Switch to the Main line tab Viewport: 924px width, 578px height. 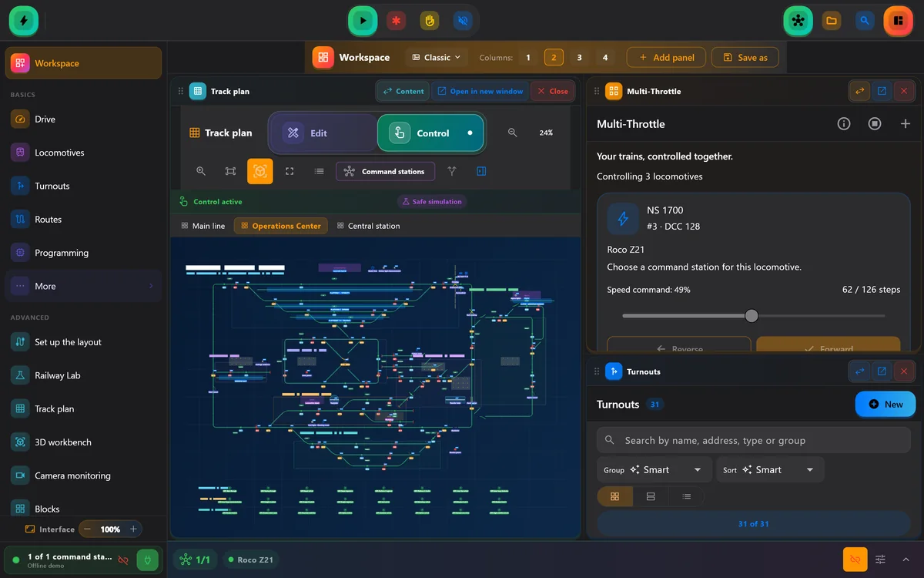203,226
